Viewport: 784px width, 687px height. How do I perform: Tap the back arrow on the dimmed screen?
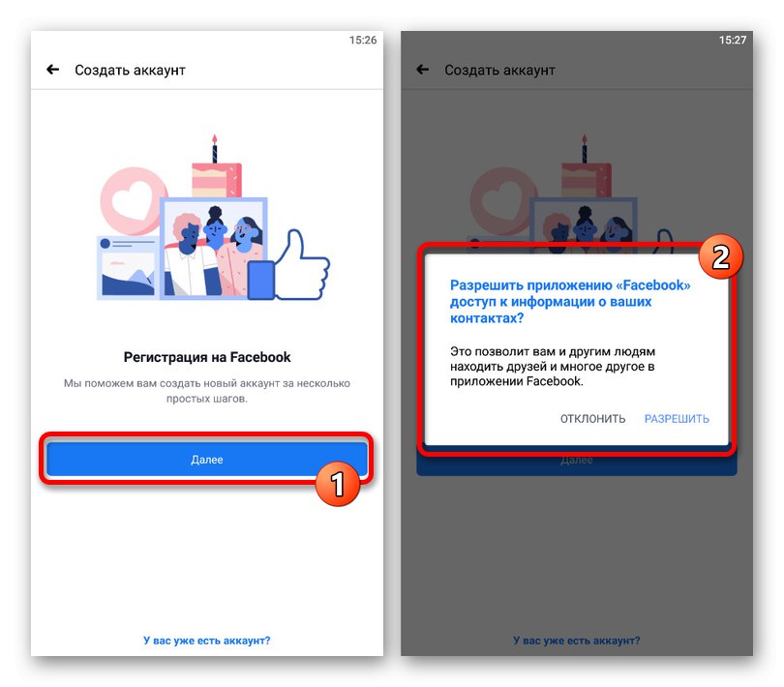coord(423,70)
